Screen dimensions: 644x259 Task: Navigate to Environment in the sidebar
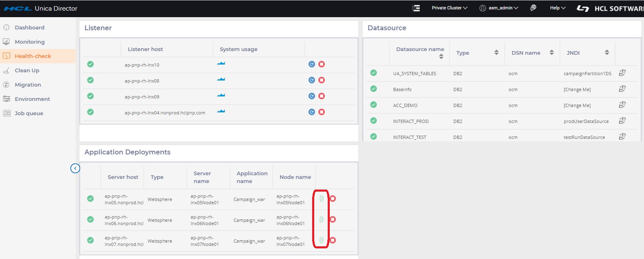coord(32,99)
